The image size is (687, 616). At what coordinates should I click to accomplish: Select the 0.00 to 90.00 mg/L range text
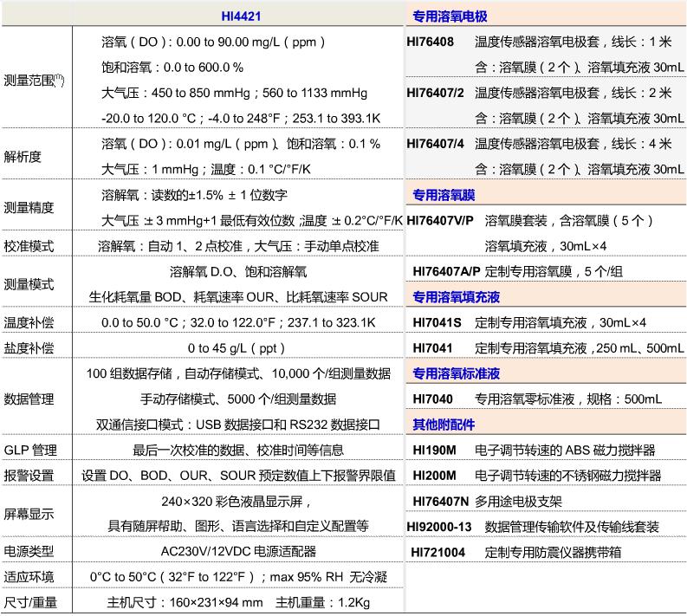(x=213, y=42)
